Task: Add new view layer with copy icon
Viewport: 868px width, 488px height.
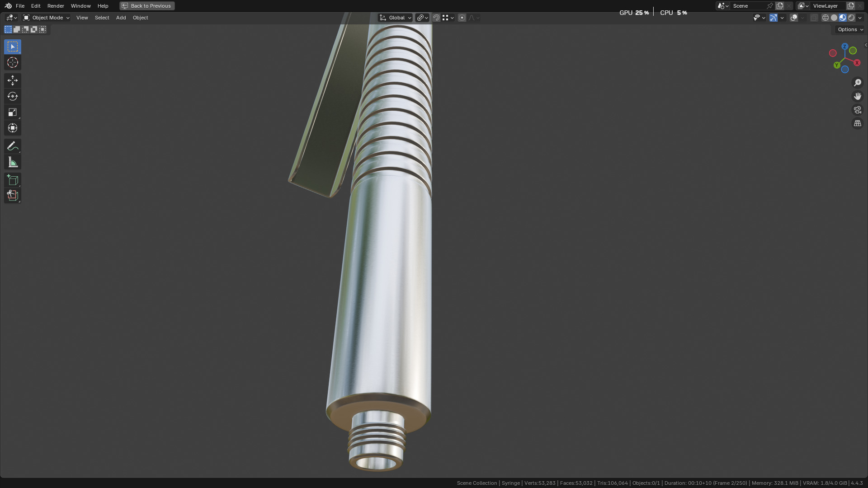Action: click(850, 6)
